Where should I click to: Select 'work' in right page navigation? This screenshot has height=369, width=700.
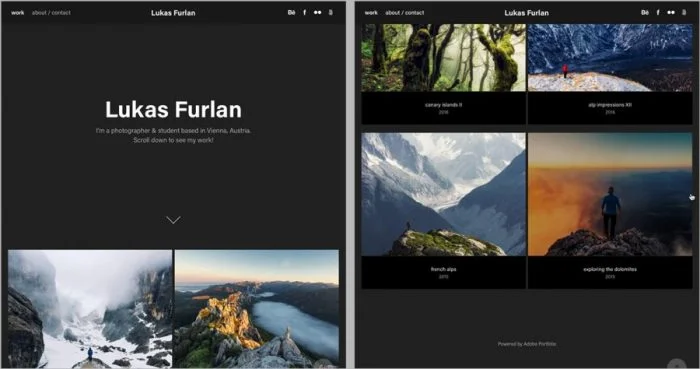(371, 13)
